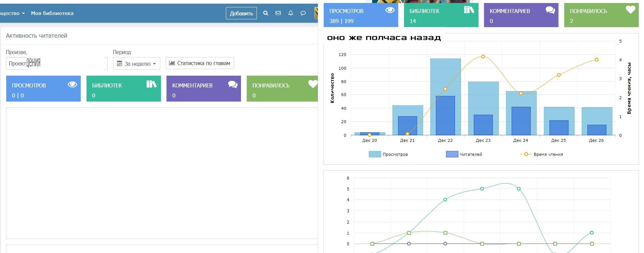This screenshot has height=253, width=644.
Task: Click the books icon on the БИБЛИОТЕК 14 tile
Action: [x=469, y=10]
